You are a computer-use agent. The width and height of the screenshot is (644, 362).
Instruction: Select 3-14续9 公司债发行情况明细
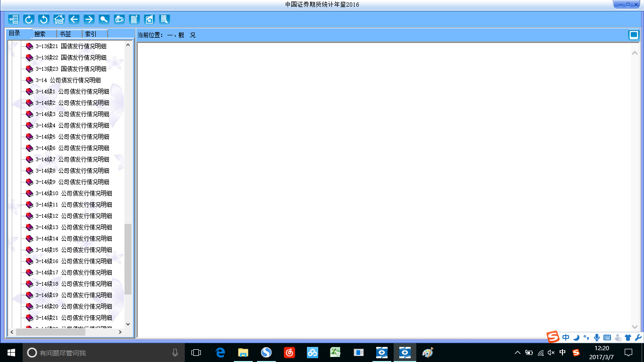tap(72, 182)
